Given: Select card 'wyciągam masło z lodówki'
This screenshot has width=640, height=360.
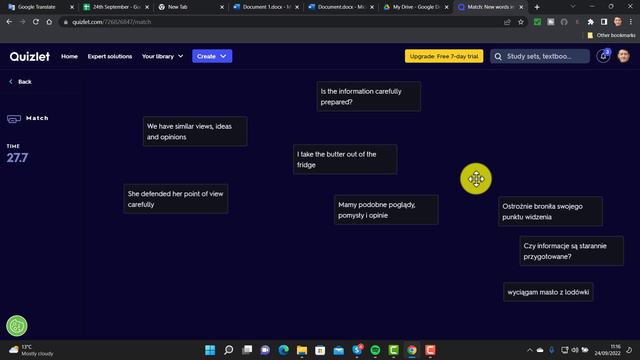Looking at the screenshot, I should click(548, 292).
